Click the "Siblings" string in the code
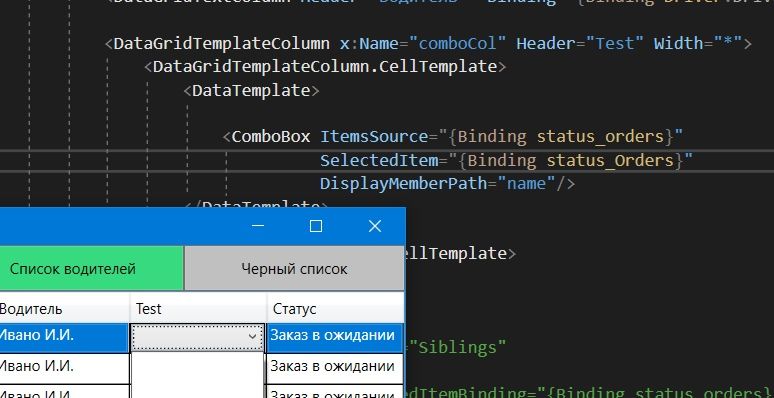Image resolution: width=774 pixels, height=398 pixels. coord(457,347)
